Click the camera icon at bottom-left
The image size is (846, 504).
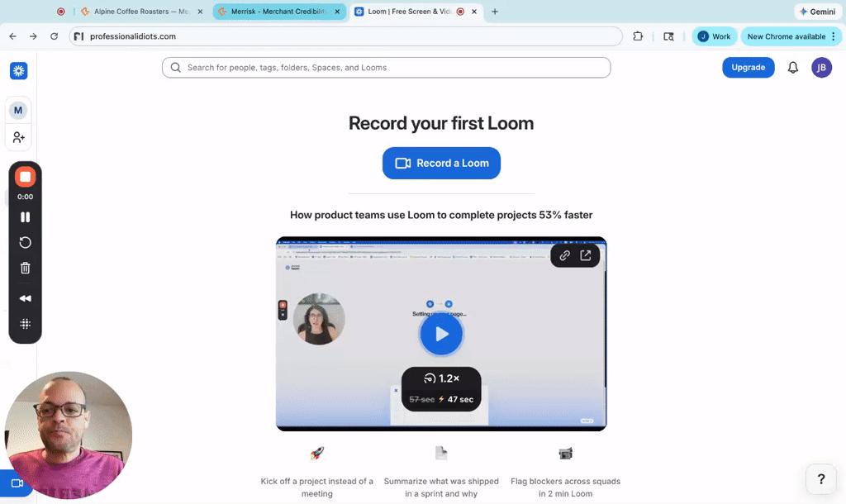(x=17, y=483)
